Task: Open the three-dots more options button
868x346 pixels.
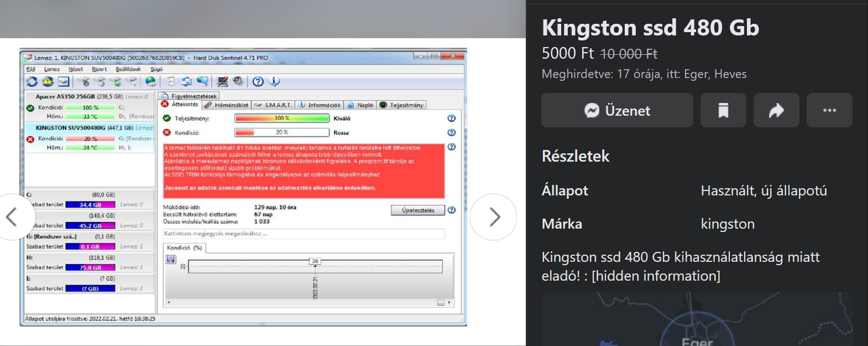Action: (x=829, y=110)
